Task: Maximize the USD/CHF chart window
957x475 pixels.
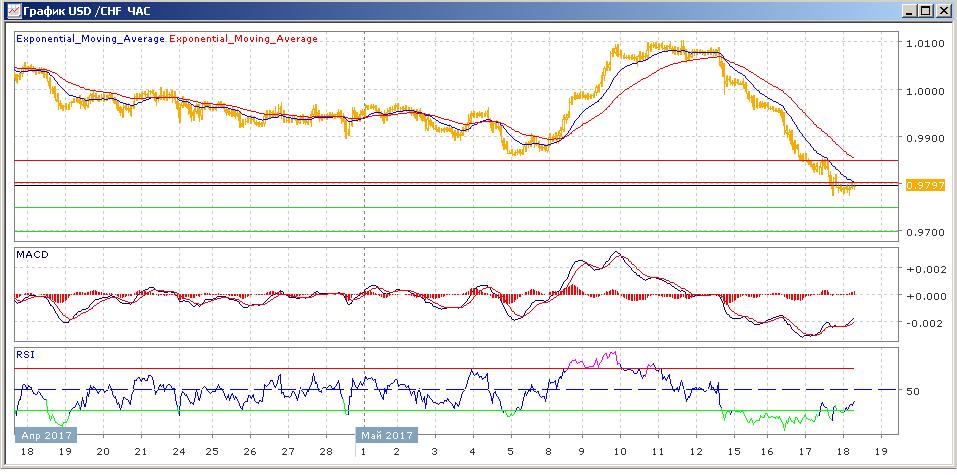Action: tap(926, 11)
